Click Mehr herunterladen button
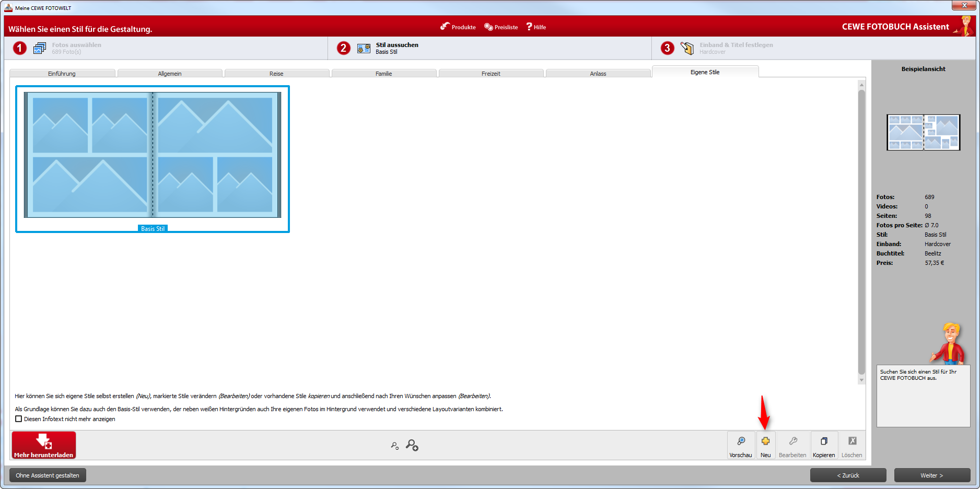Image resolution: width=980 pixels, height=489 pixels. click(x=44, y=445)
